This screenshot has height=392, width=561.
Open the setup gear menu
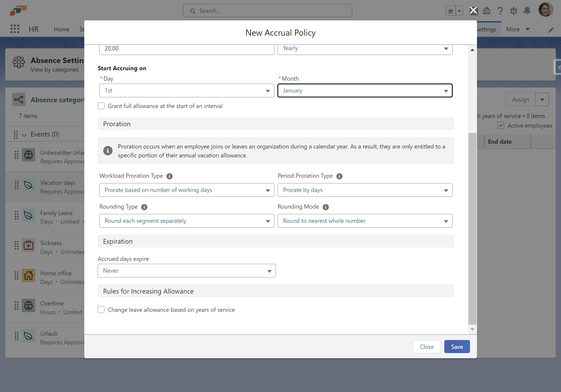point(513,11)
